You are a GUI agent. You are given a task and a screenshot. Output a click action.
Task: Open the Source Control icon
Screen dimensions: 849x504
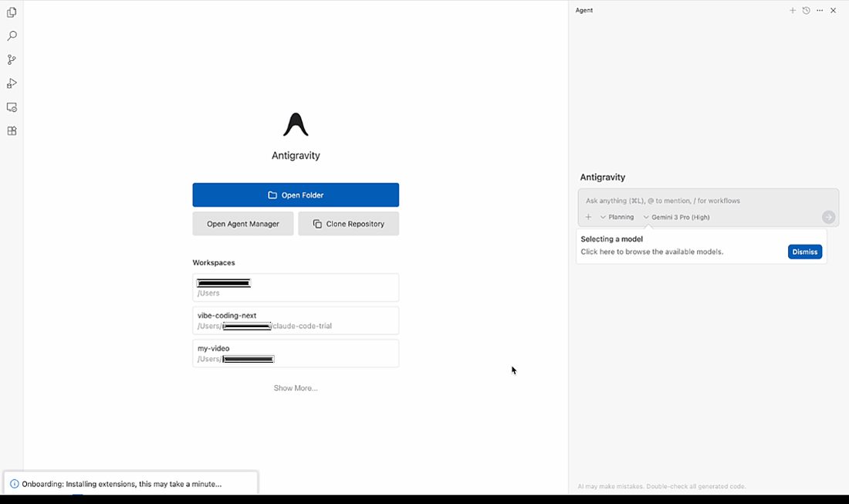tap(12, 59)
